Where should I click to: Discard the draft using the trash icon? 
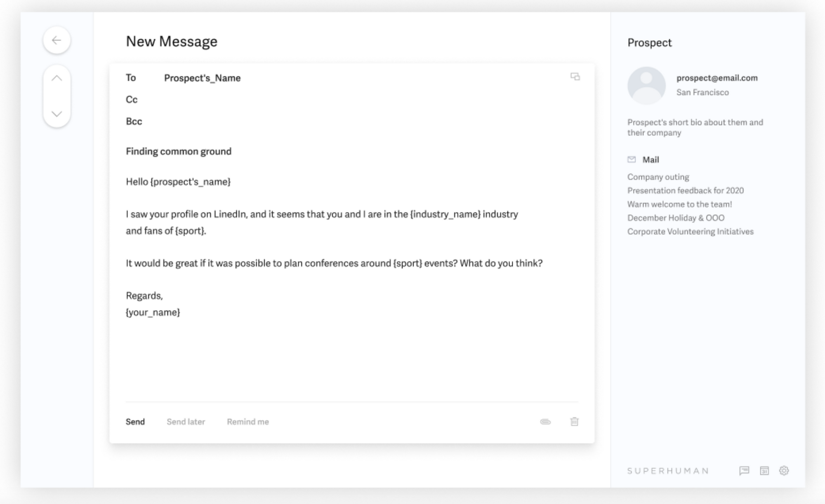point(574,422)
